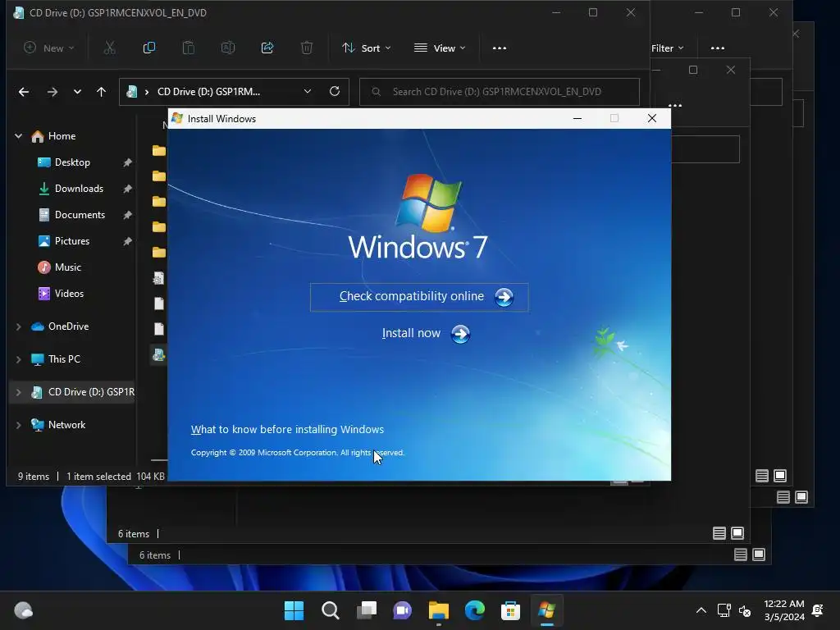Switch to details view in bottom window

pos(741,555)
